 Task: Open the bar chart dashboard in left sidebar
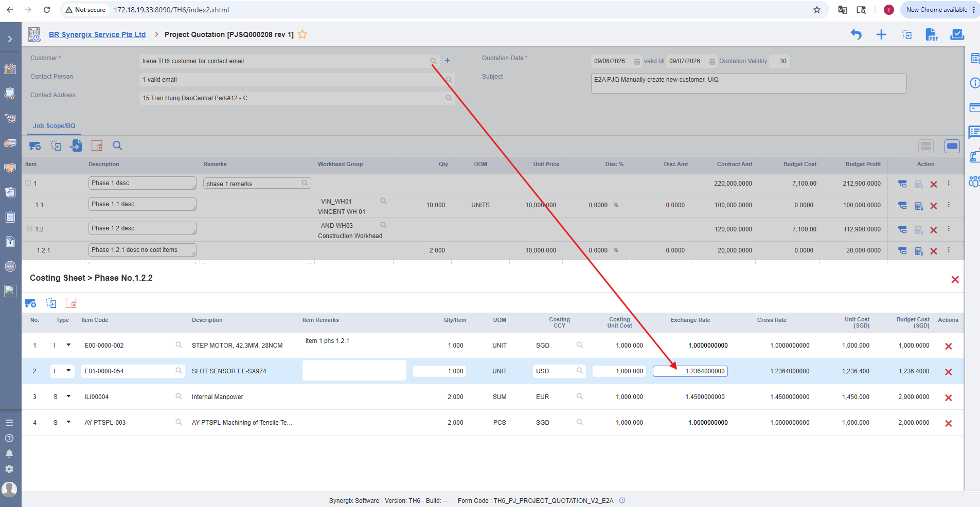(10, 69)
